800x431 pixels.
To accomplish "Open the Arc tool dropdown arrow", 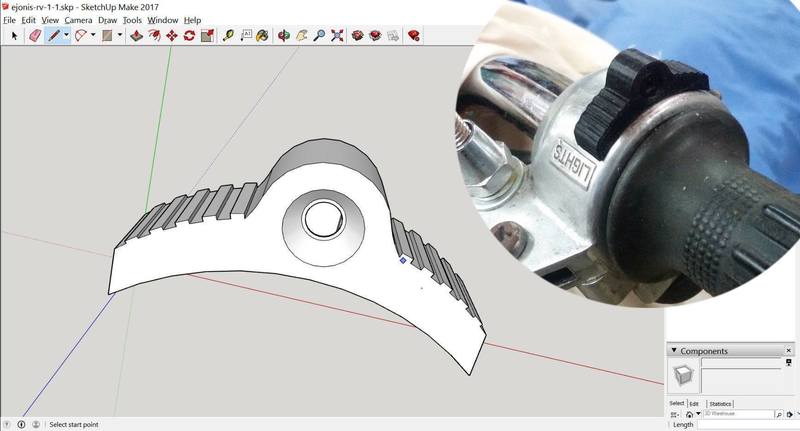I will click(93, 35).
